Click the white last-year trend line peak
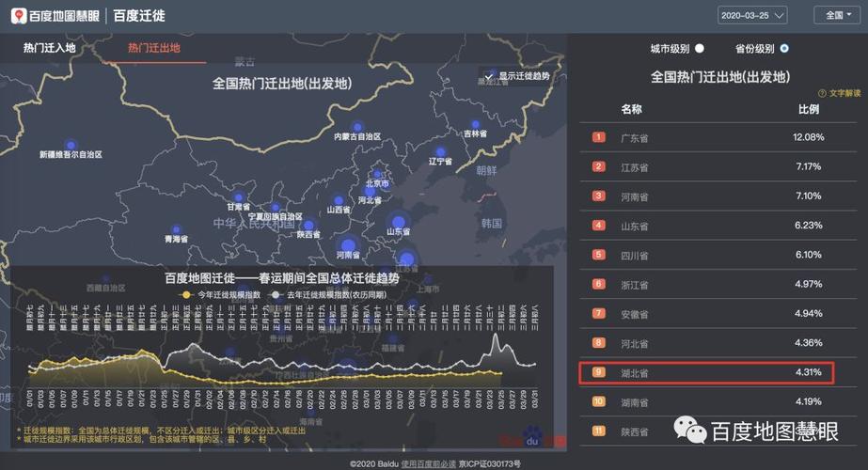This screenshot has width=868, height=470. 496,336
